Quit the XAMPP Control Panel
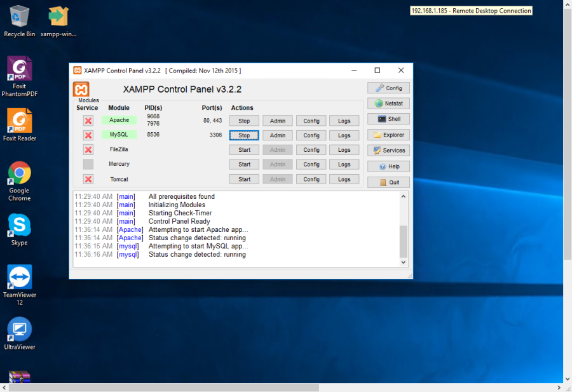This screenshot has width=572, height=392. click(x=388, y=182)
